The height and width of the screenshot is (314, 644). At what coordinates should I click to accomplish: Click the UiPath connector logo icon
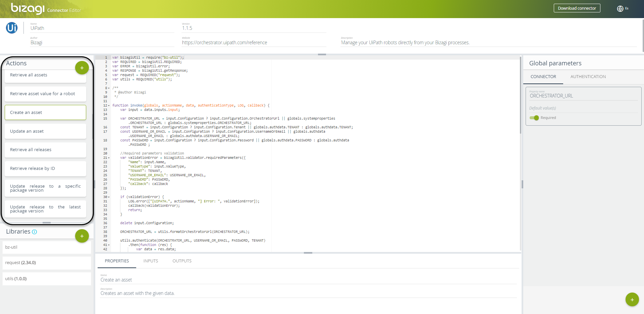12,28
